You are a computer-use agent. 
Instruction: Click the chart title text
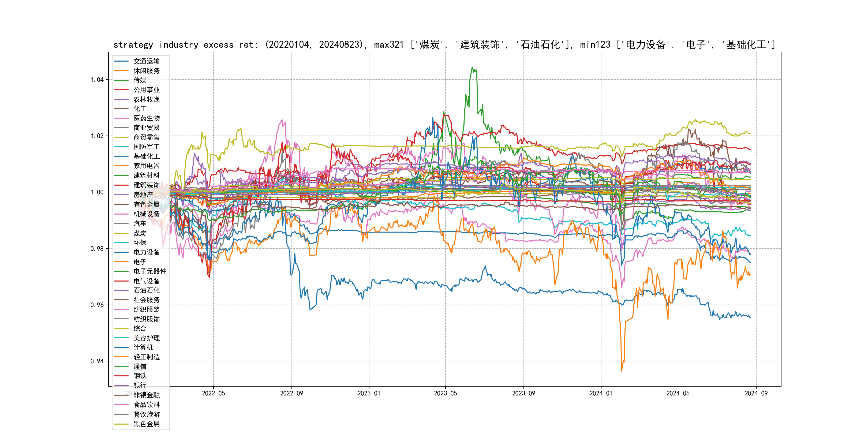[444, 44]
